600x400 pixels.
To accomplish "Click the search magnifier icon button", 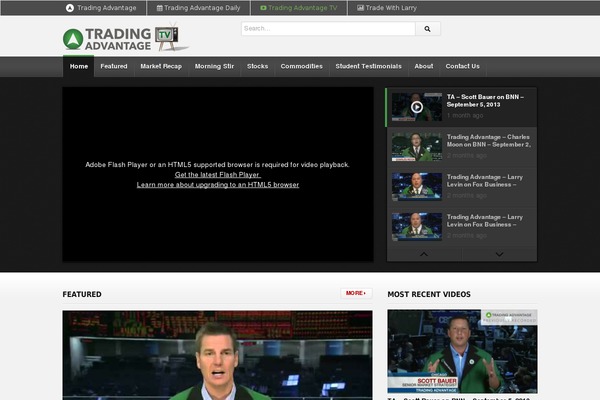I will pos(427,29).
